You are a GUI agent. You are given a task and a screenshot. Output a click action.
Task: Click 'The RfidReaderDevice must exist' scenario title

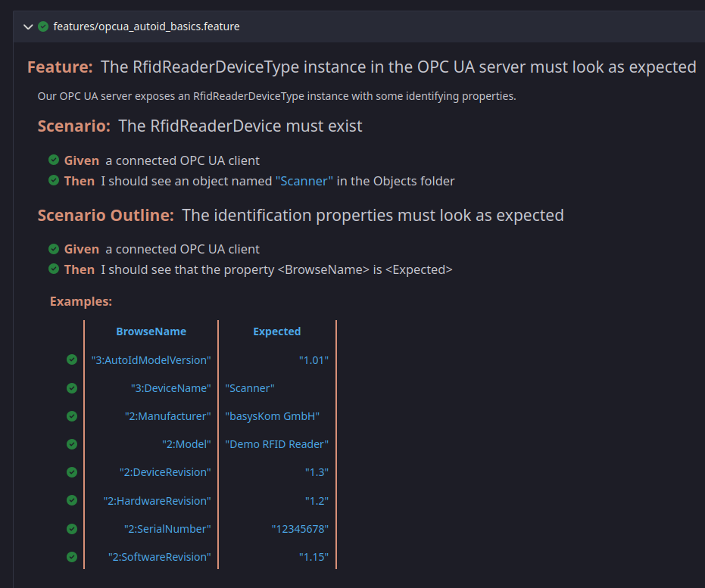240,126
